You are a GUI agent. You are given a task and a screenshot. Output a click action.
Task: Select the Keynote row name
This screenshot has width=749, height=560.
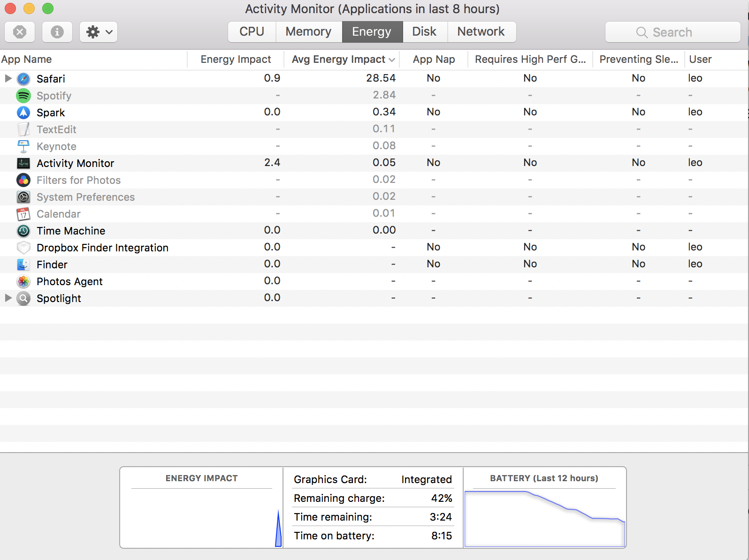tap(56, 146)
